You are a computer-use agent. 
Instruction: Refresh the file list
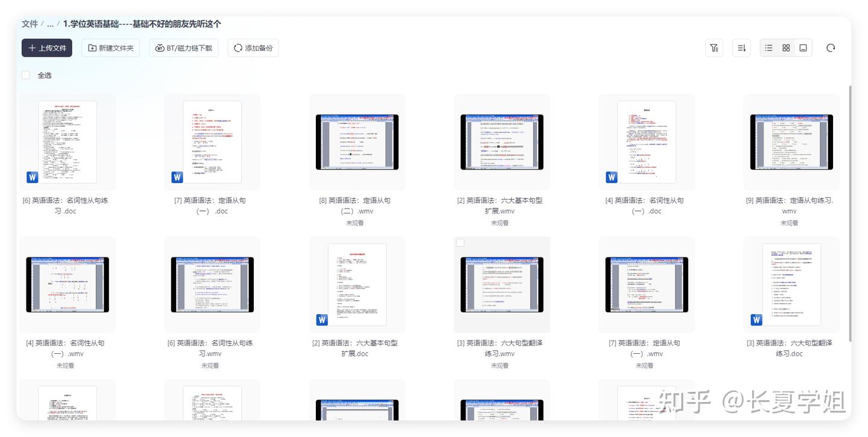click(831, 48)
